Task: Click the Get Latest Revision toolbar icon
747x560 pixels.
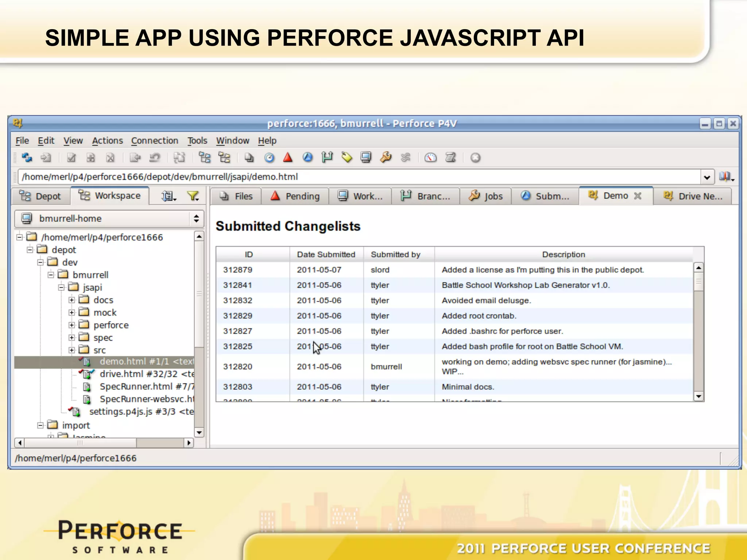Action: [x=46, y=157]
